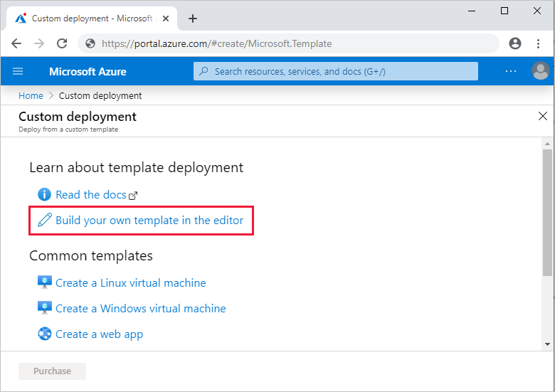This screenshot has height=392, width=555.
Task: Click the search magnifier icon
Action: pyautogui.click(x=203, y=71)
